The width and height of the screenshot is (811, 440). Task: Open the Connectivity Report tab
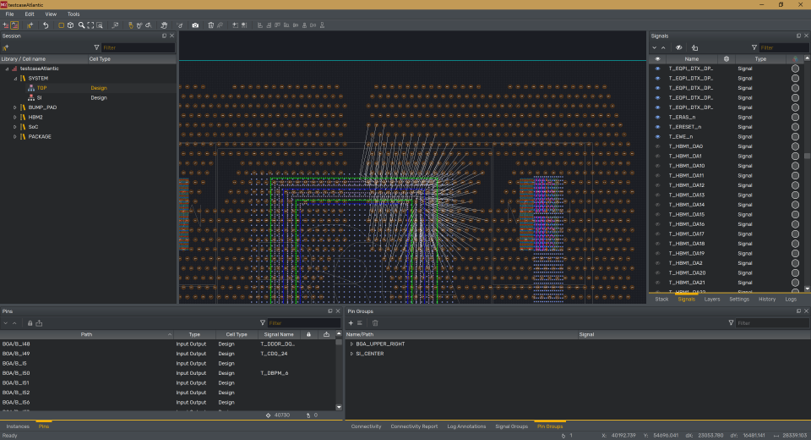click(x=414, y=426)
